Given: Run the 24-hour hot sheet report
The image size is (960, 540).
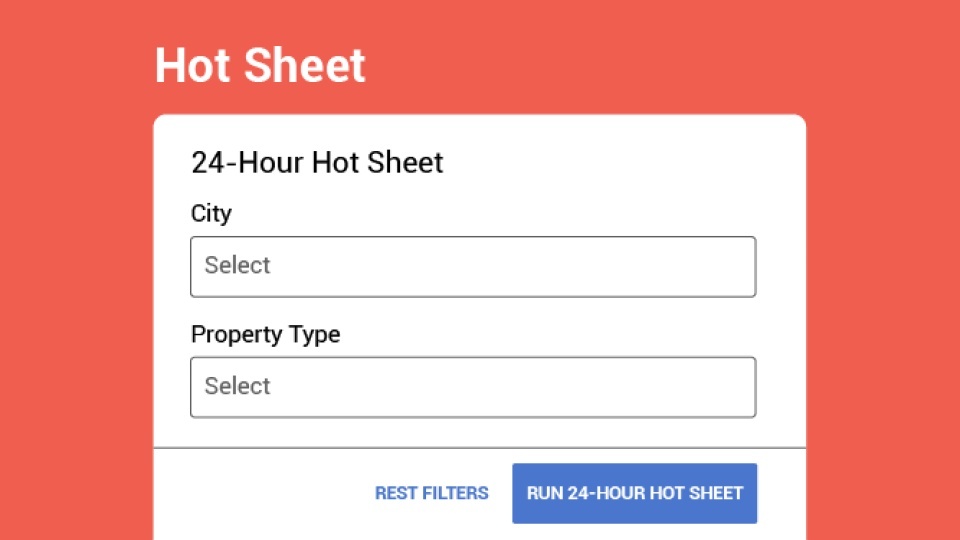Looking at the screenshot, I should 634,493.
